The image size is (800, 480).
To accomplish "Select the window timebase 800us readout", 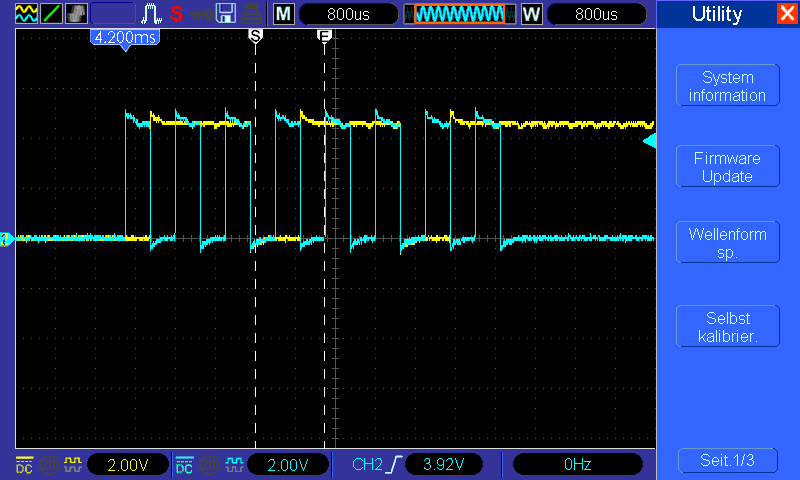I will tap(596, 14).
